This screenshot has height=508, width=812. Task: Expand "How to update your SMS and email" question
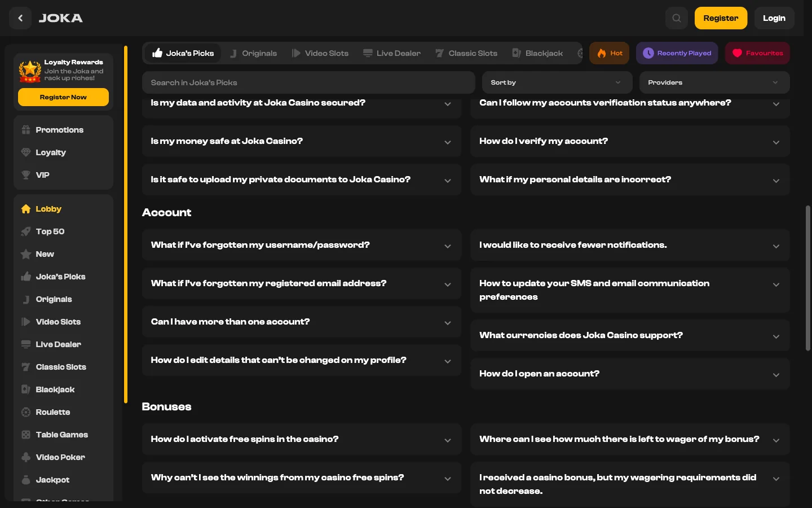click(x=630, y=290)
